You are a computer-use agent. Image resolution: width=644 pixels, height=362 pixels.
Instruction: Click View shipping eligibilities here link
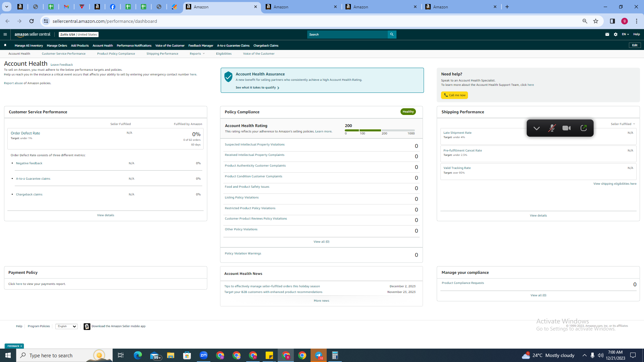[x=615, y=184]
